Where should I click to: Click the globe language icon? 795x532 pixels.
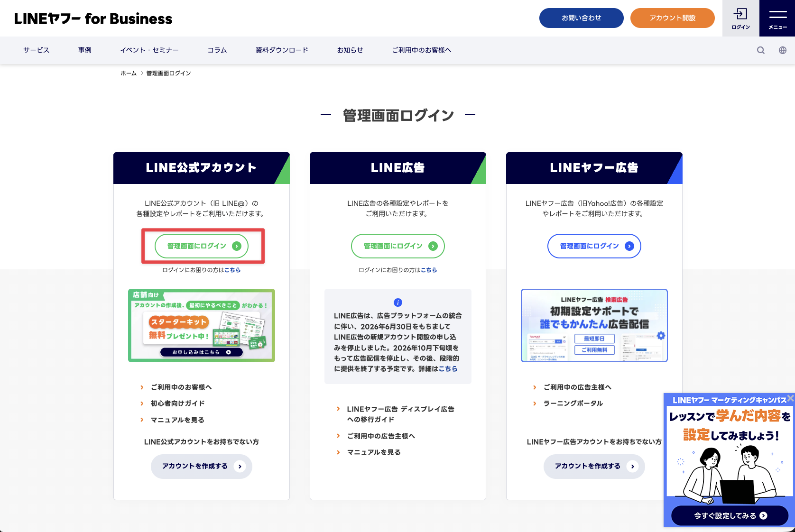tap(783, 50)
